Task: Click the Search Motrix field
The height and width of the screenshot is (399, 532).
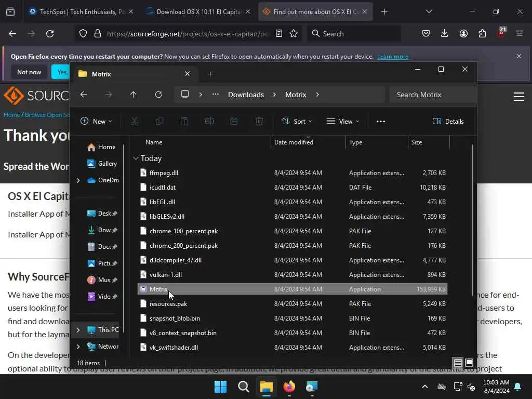Action: [433, 95]
